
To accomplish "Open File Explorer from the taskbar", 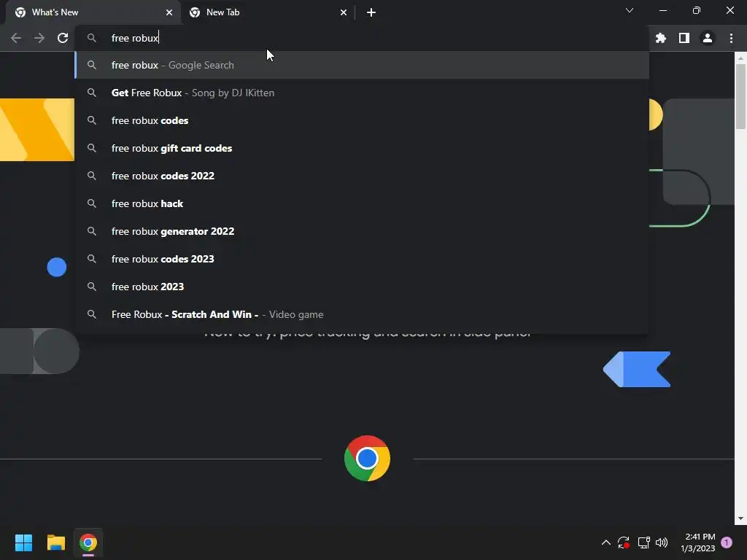I will 55,542.
